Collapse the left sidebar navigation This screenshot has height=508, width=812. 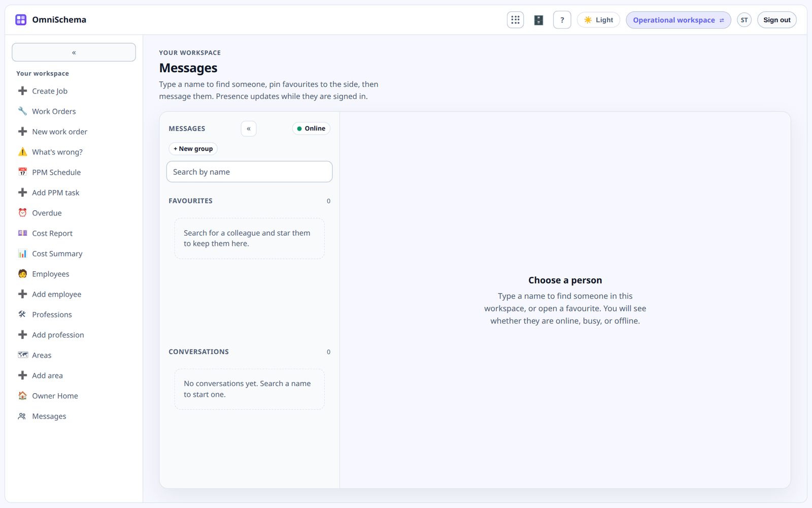pos(74,52)
